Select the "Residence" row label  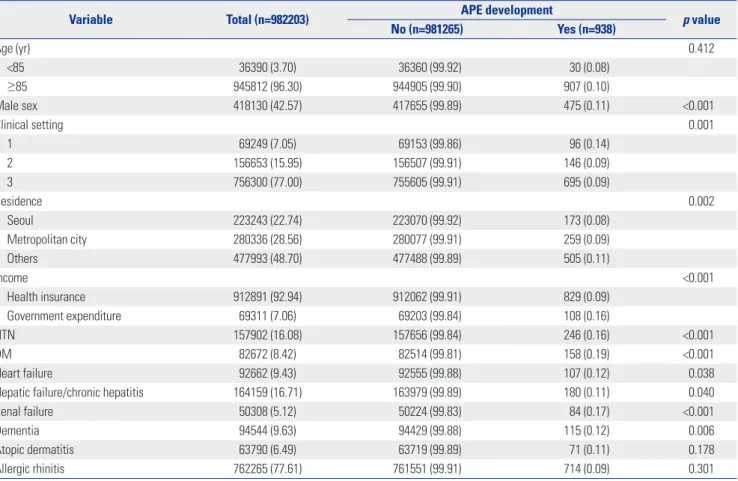(21, 201)
